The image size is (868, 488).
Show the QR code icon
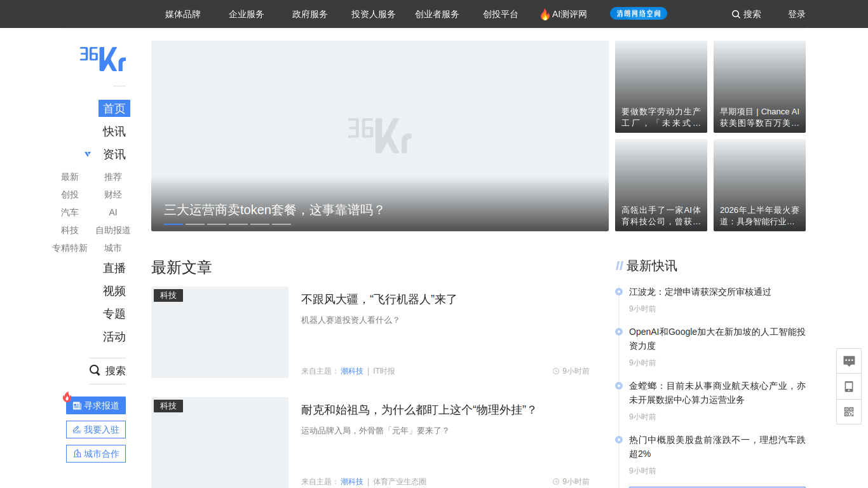(849, 412)
